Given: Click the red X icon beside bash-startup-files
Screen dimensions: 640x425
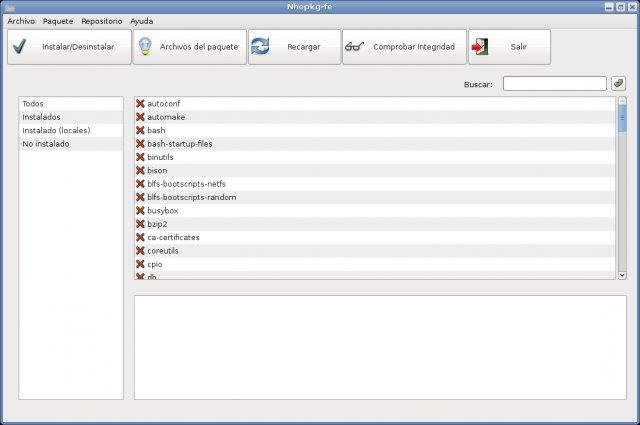Looking at the screenshot, I should click(x=140, y=144).
